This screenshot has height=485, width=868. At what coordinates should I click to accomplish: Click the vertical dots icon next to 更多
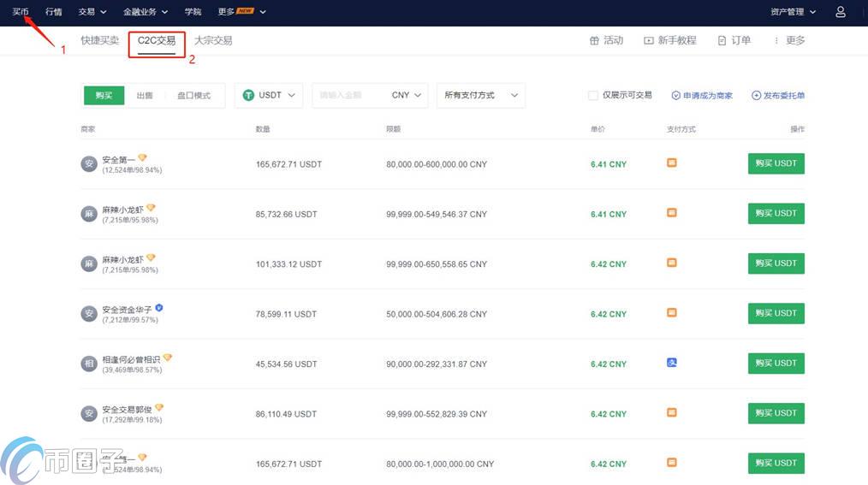point(776,40)
